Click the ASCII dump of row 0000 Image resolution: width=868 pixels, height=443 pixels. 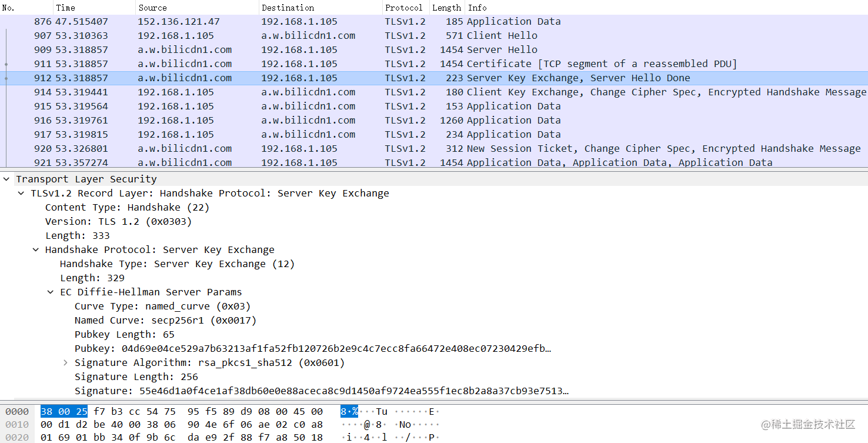click(390, 411)
